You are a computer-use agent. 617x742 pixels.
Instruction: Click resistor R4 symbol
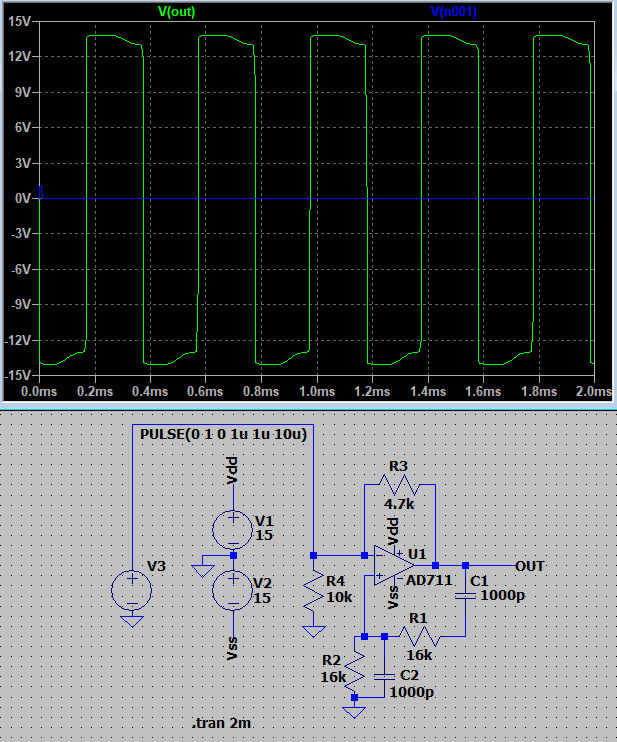(x=314, y=592)
